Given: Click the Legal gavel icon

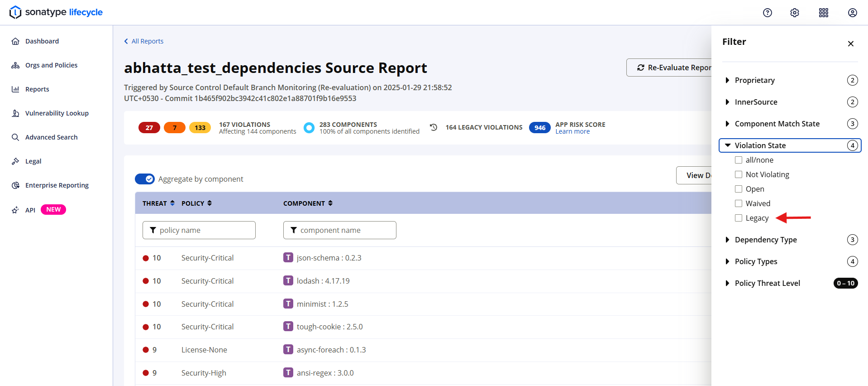Looking at the screenshot, I should point(15,161).
